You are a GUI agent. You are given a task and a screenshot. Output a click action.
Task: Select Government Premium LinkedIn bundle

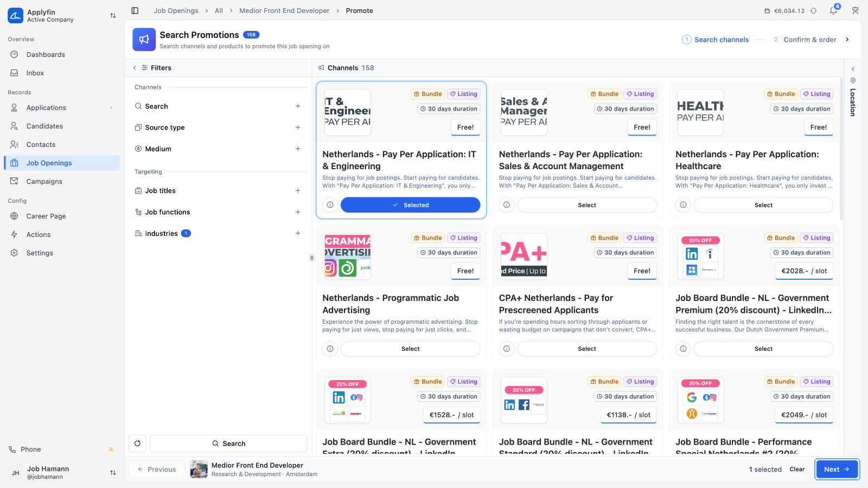point(763,349)
